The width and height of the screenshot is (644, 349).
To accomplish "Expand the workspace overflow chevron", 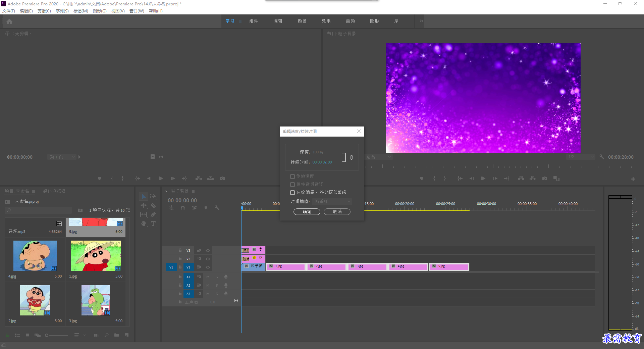I will tap(421, 21).
